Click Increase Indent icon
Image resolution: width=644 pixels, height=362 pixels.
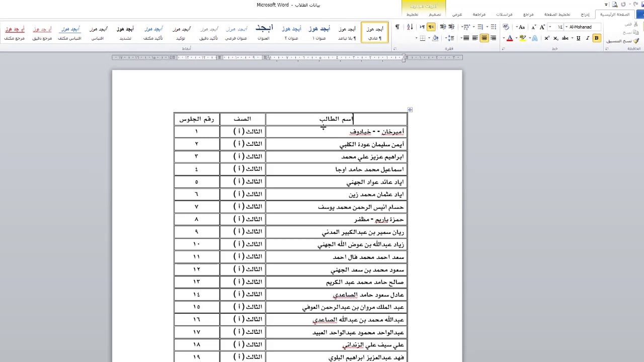click(443, 27)
